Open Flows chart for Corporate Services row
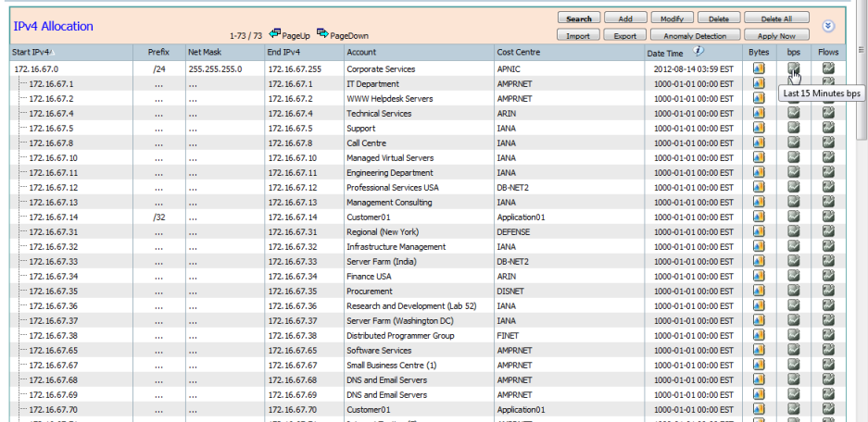Viewport: 868px width, 422px height. tap(828, 68)
